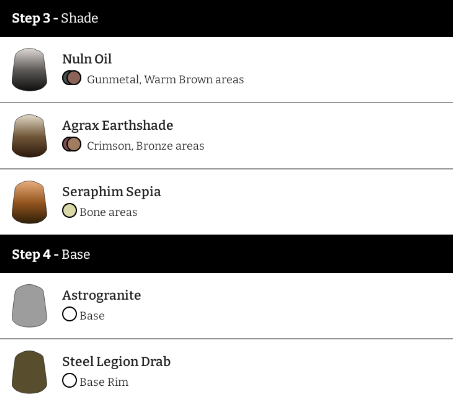Open the Steel Legion Drab paint name
Viewport: 453px width, 403px height.
[x=116, y=362]
